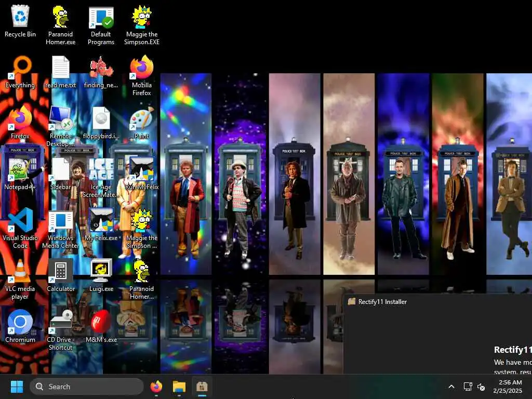Select the finding_ne... desktop icon

101,72
